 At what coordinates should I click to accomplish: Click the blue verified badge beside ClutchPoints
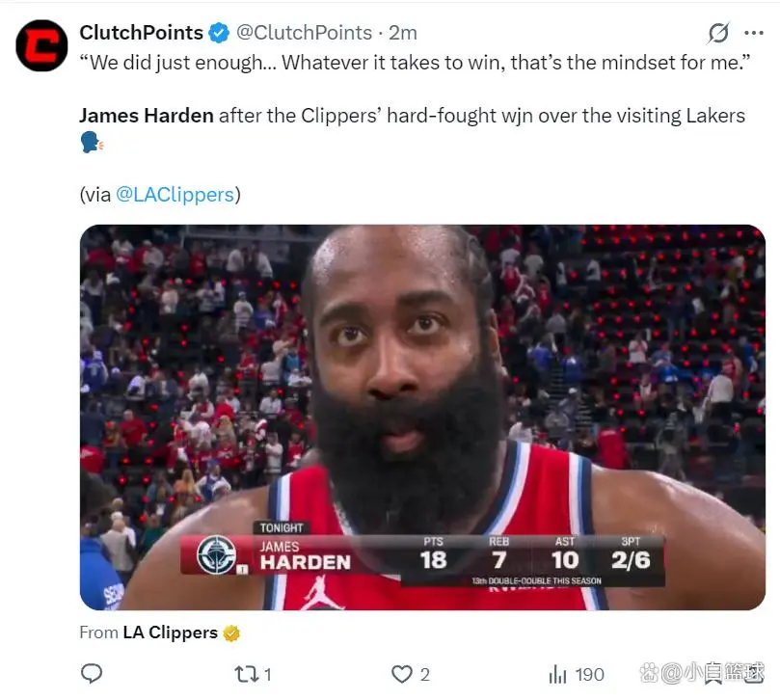click(x=219, y=33)
